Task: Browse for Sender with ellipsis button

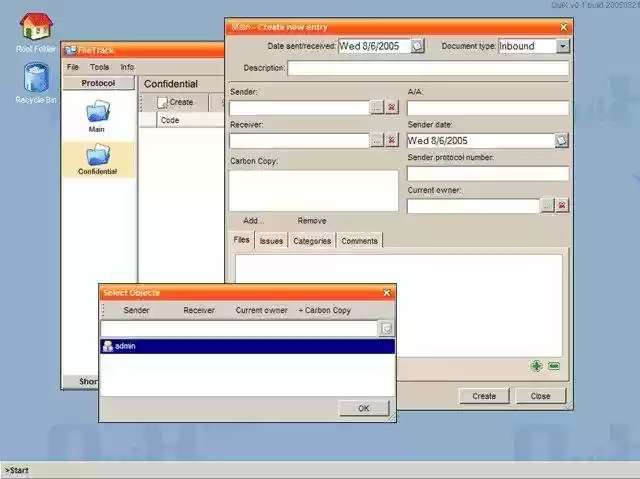Action: 377,108
